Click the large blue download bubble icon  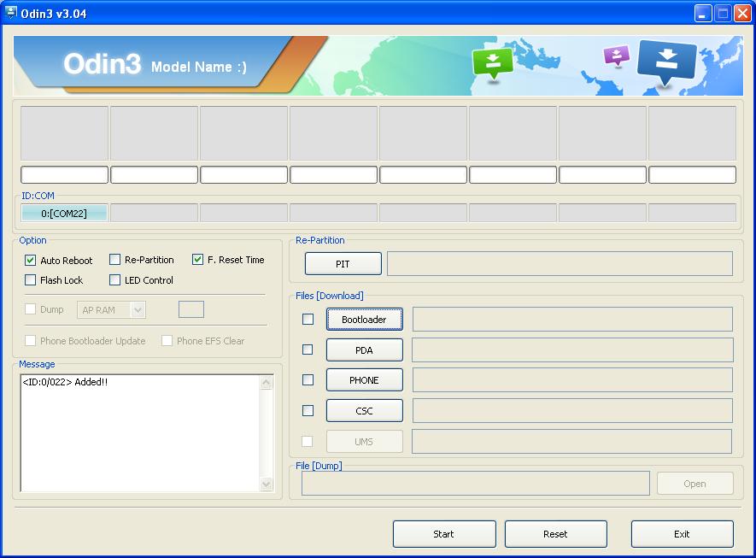click(667, 62)
